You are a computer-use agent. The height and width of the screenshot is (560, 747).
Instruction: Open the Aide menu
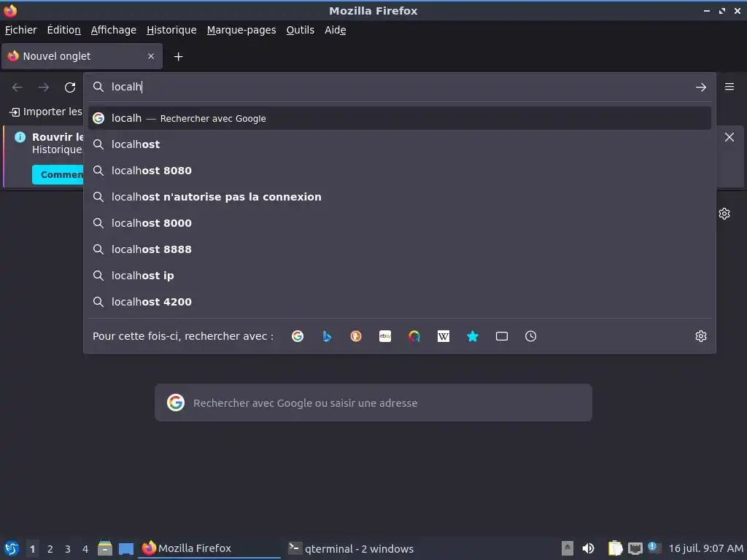coord(336,30)
